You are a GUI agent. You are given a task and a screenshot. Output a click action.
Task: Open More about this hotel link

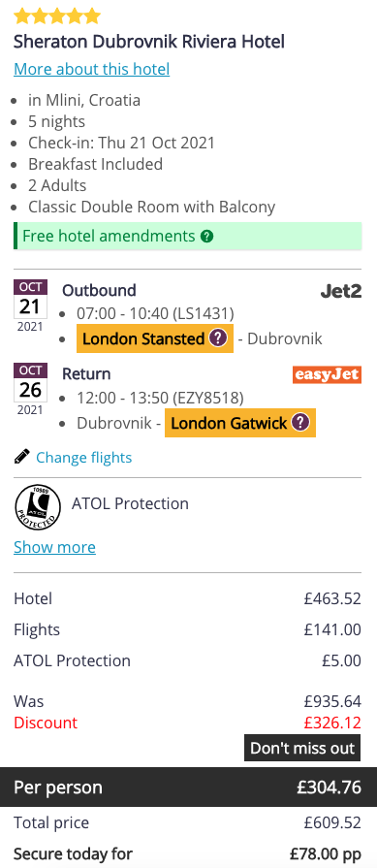92,69
